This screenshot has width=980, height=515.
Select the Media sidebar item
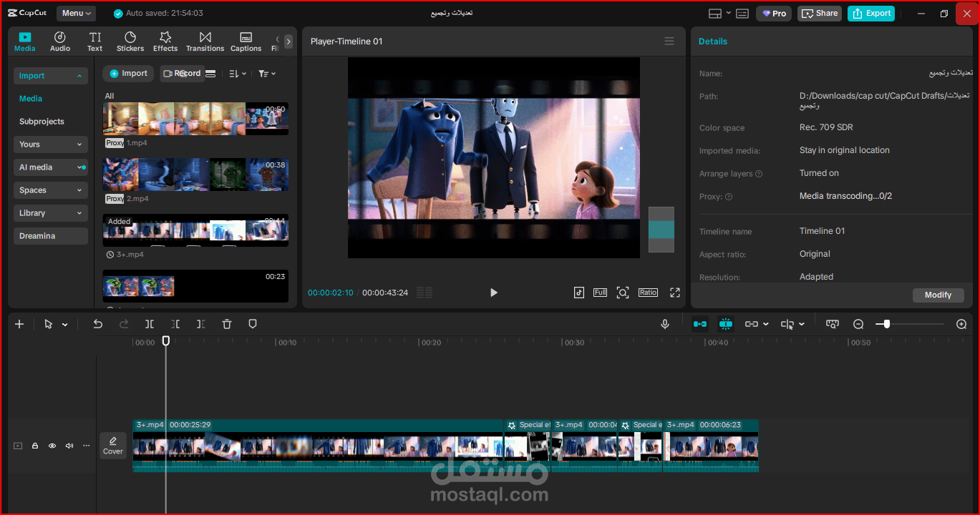tap(31, 99)
